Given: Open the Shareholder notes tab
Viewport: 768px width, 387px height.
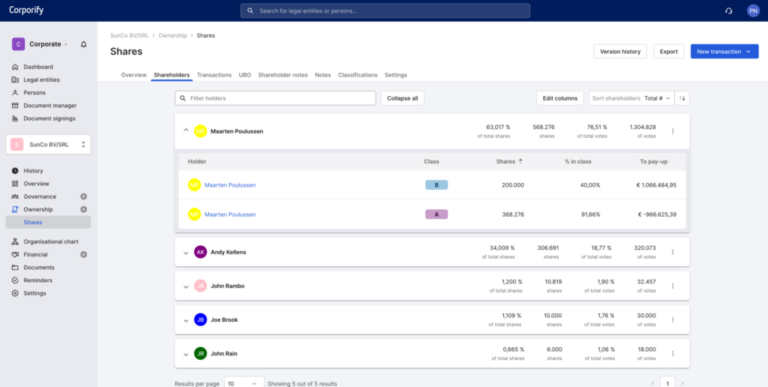Looking at the screenshot, I should (283, 75).
